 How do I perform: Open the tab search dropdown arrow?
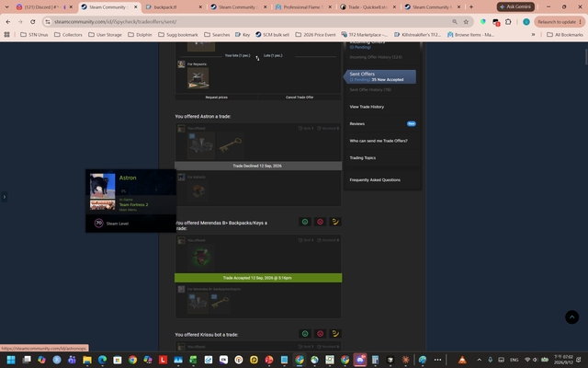[6, 7]
